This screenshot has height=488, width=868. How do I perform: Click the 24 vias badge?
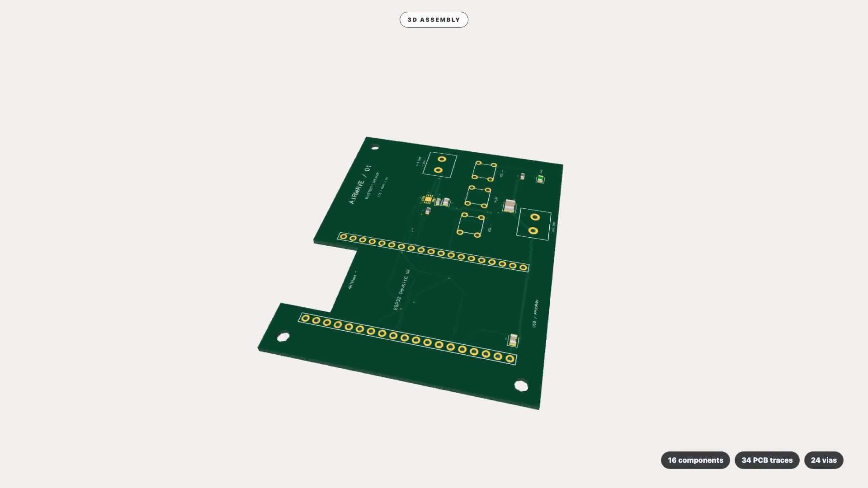click(823, 460)
